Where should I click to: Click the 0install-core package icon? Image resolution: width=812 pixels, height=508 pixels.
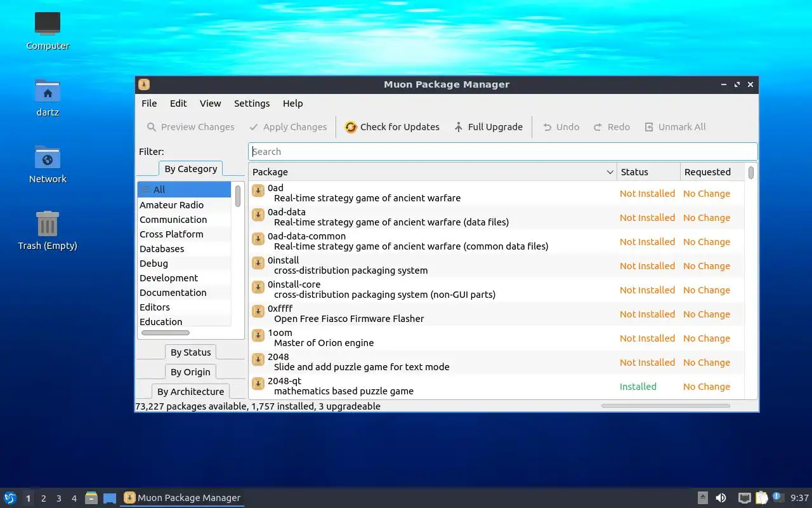click(x=258, y=288)
